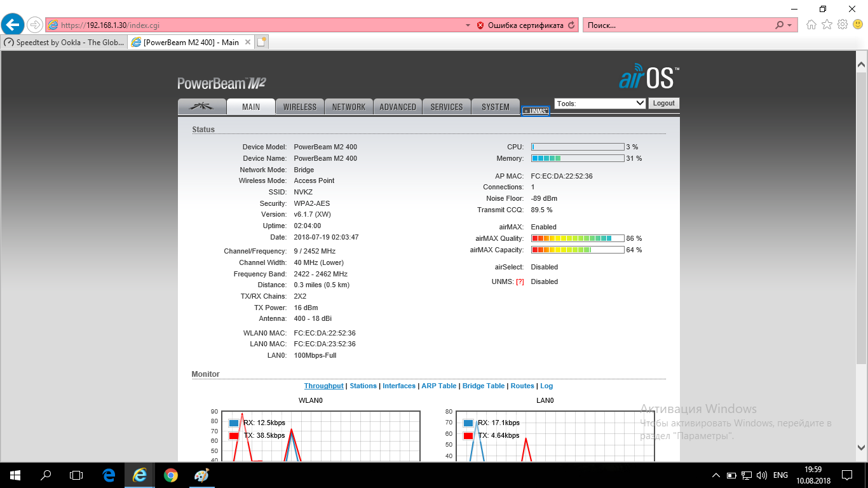868x488 pixels.
Task: Click the WLAN0 blue RX legend swatch
Action: pos(234,423)
